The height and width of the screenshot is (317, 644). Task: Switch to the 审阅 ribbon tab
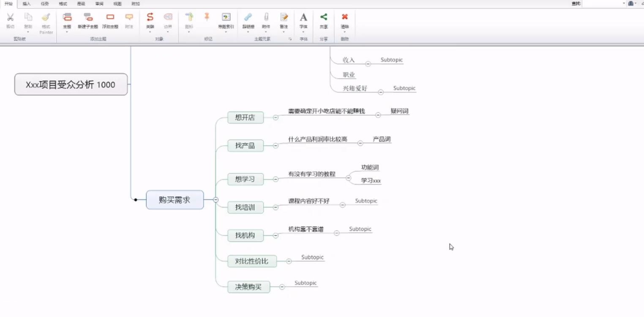click(x=99, y=4)
